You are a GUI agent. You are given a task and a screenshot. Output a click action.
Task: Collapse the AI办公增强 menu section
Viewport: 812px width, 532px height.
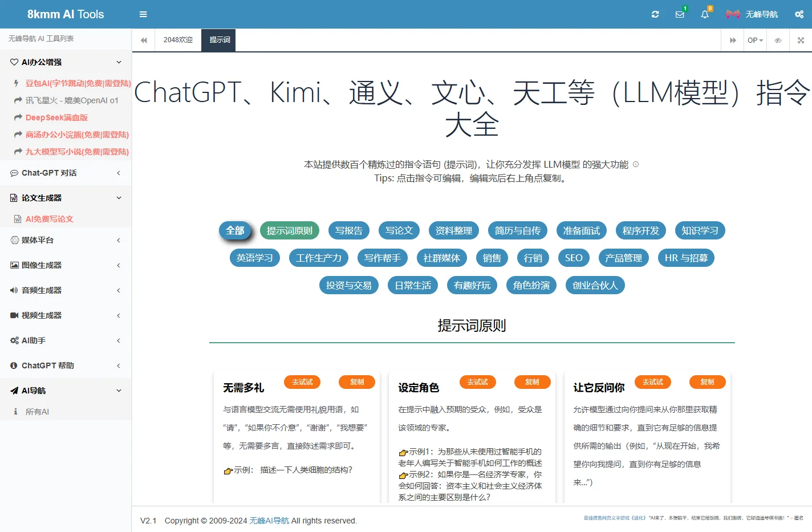tap(66, 62)
